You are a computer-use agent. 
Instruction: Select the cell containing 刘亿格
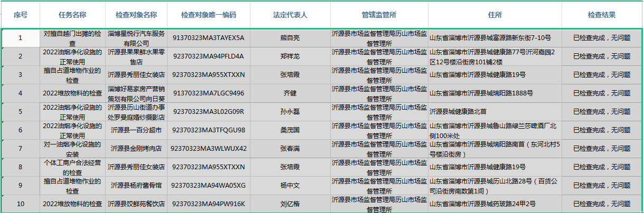coord(290,204)
